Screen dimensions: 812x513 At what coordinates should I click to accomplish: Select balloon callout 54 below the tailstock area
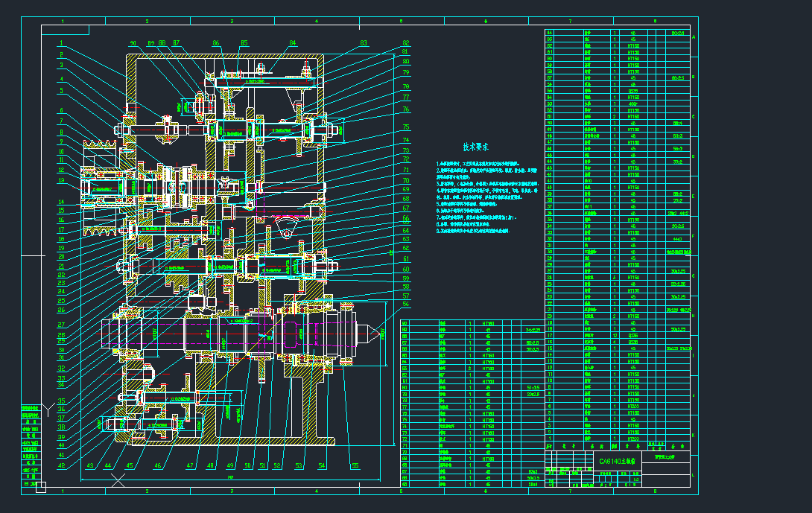click(321, 465)
